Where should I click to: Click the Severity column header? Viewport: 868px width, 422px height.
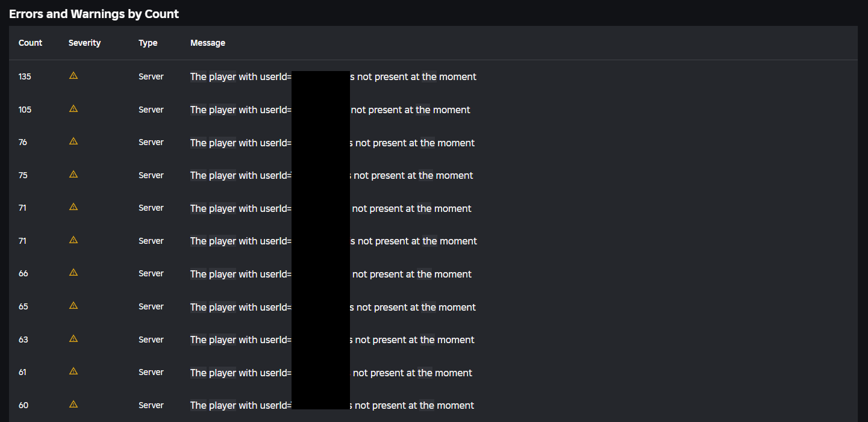pyautogui.click(x=84, y=43)
